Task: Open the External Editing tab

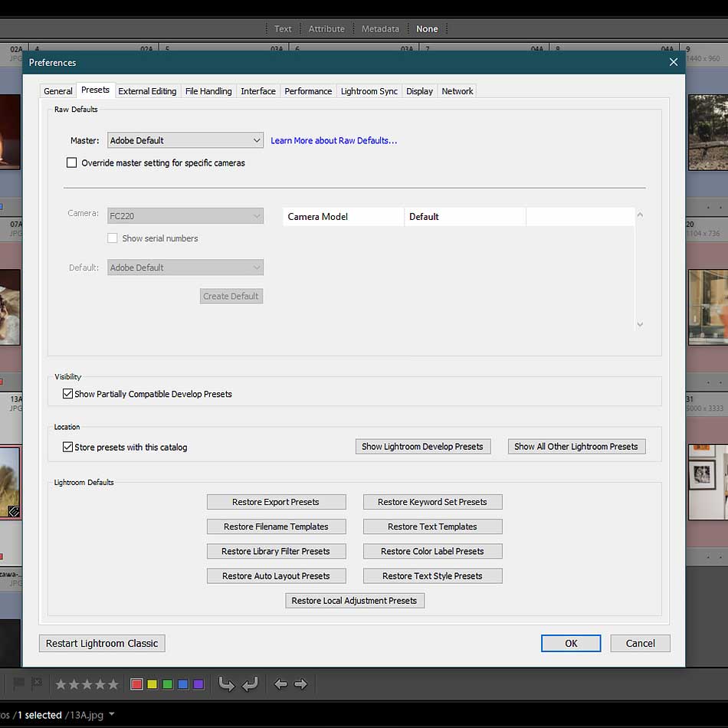Action: click(147, 91)
